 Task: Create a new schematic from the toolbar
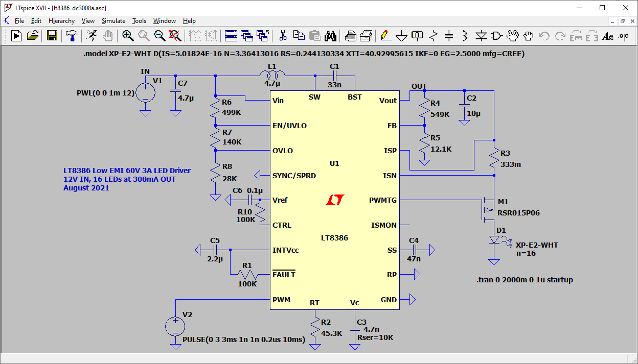[x=16, y=35]
